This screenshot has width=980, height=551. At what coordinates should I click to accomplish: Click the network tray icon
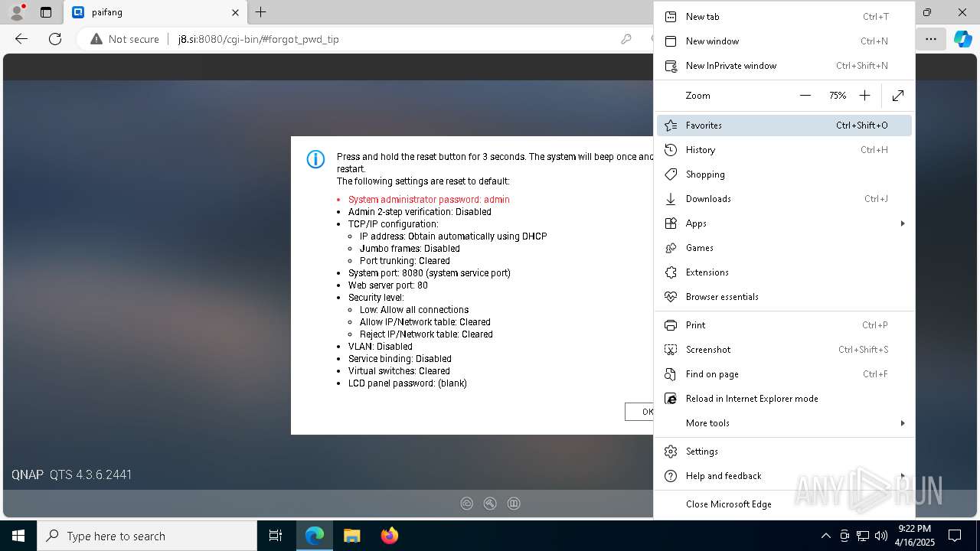[x=863, y=536]
